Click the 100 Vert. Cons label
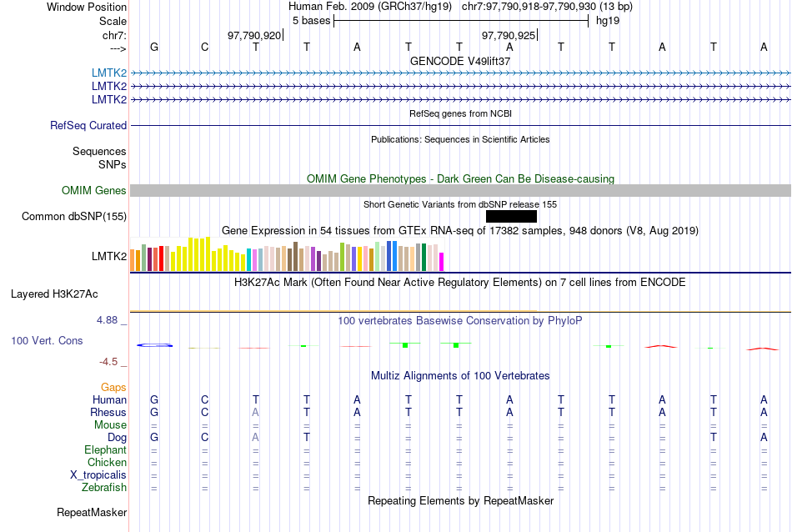Viewport: 792px width, 532px height. pos(47,340)
